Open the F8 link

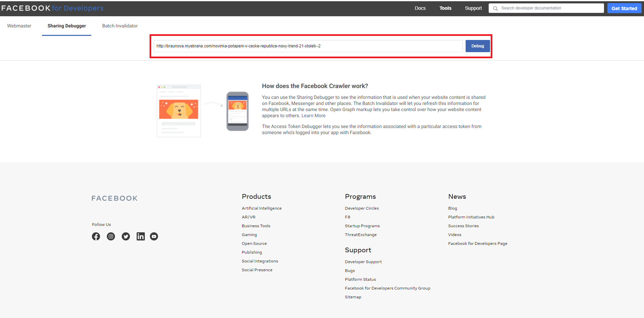coord(348,217)
